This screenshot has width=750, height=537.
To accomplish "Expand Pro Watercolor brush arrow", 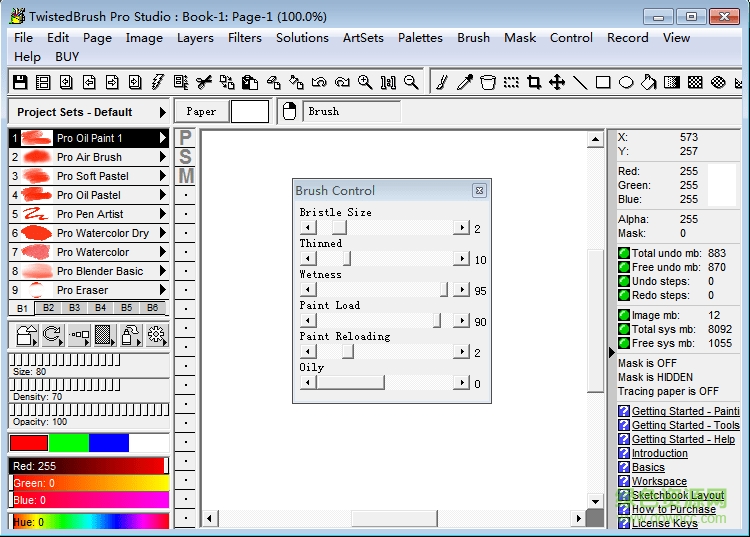I will click(x=162, y=252).
